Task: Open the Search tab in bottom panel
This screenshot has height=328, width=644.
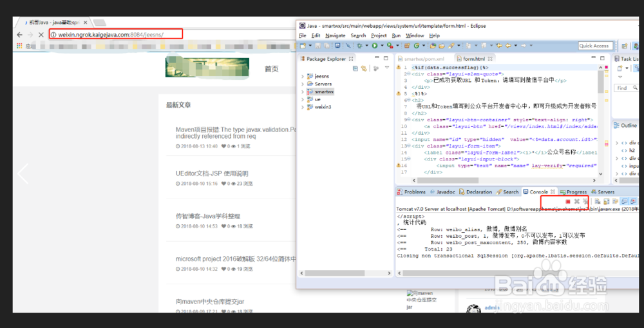Action: 507,192
